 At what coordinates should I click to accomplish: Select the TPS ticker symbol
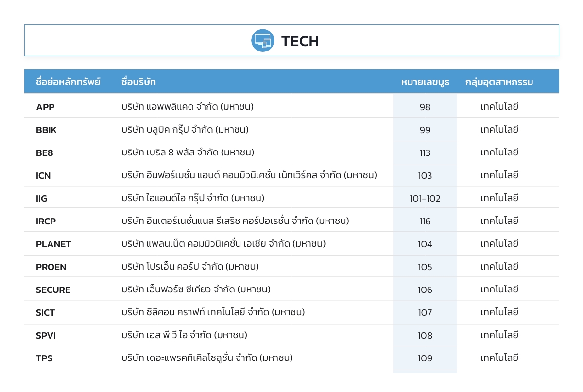(44, 358)
